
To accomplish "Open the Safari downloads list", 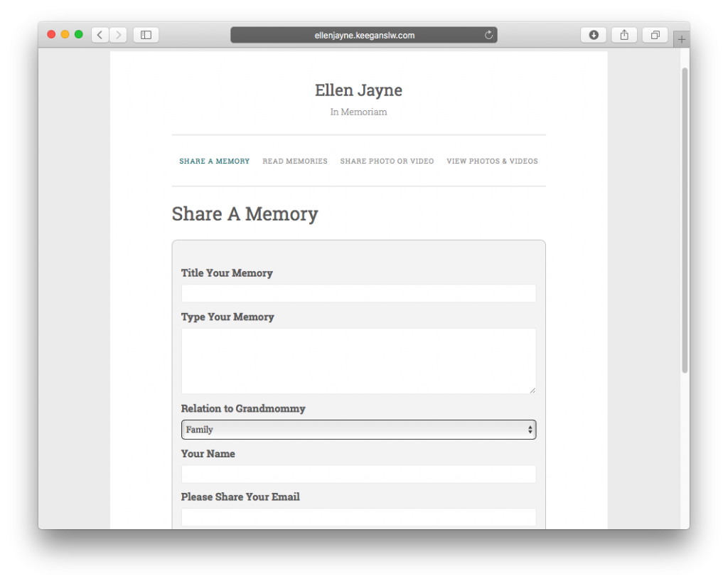I will [594, 35].
